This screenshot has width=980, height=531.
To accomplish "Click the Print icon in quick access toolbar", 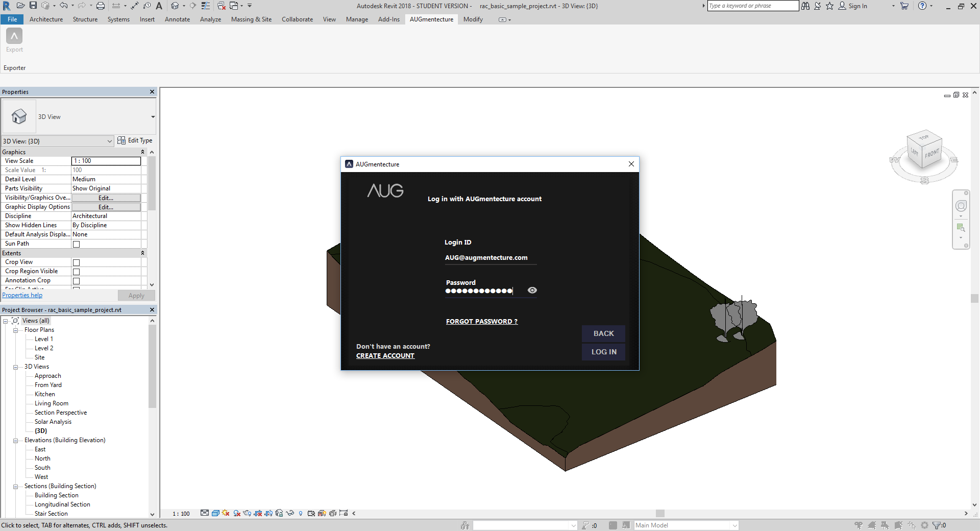I will (101, 6).
